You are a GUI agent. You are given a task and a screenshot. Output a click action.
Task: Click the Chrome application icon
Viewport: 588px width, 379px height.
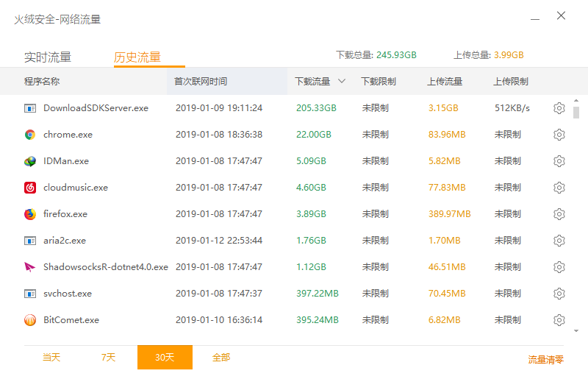(x=30, y=135)
